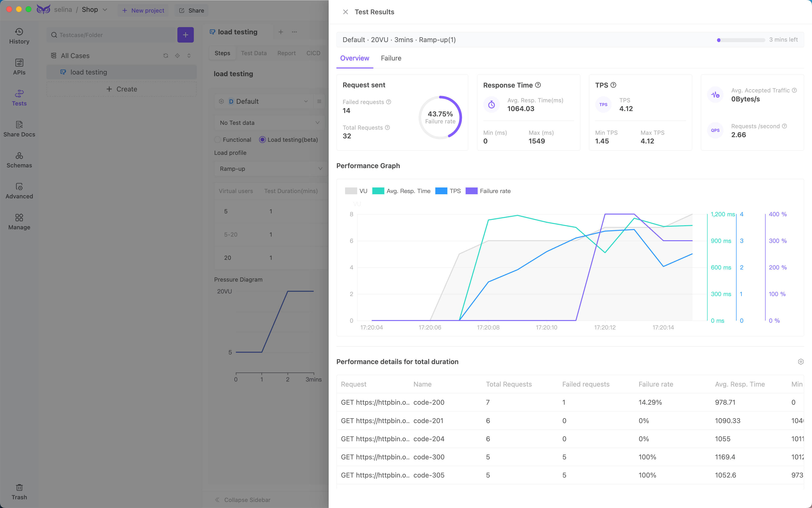The width and height of the screenshot is (812, 508).
Task: Click the locate target icon beside All Cases
Action: (177, 56)
